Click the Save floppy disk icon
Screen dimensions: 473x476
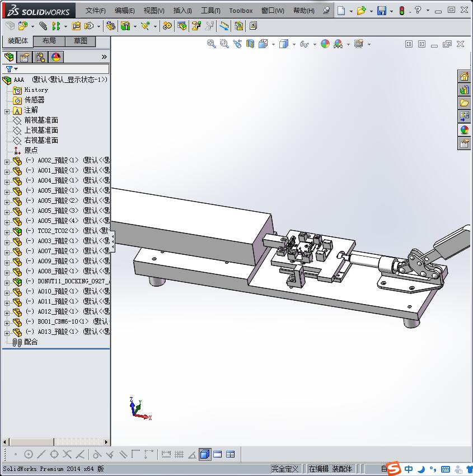(x=382, y=11)
